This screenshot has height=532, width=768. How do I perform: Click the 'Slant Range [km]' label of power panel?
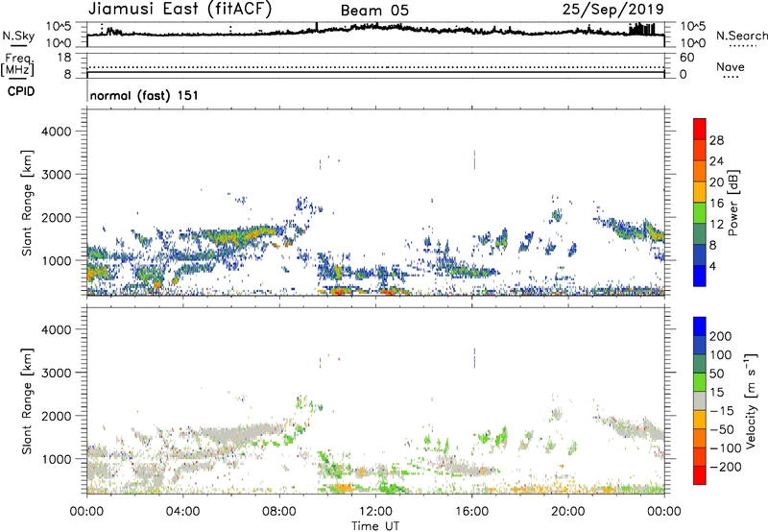[x=28, y=203]
